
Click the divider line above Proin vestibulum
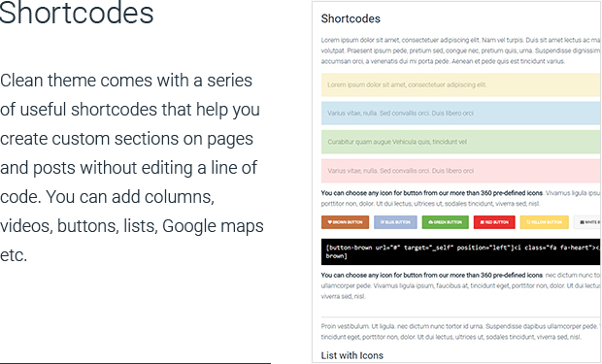tap(460, 316)
